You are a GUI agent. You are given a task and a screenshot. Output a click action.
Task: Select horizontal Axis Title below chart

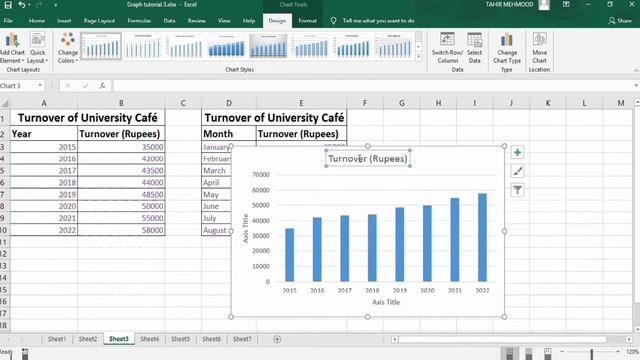click(x=386, y=302)
